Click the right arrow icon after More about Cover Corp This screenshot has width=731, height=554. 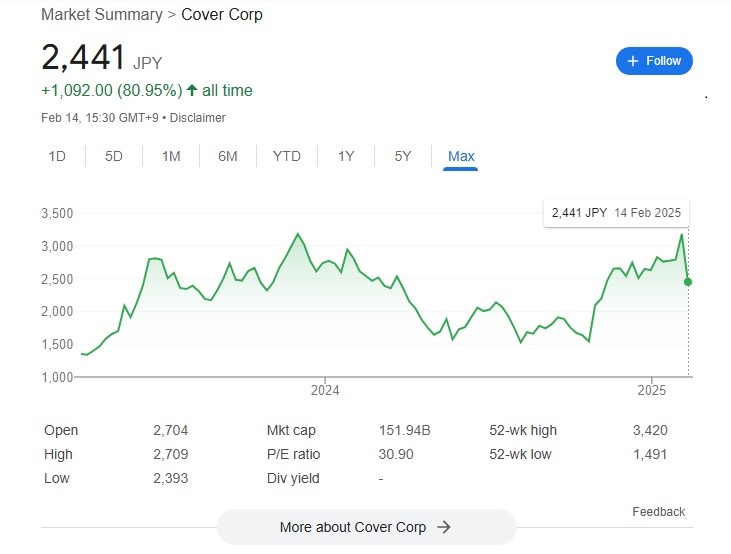point(444,527)
